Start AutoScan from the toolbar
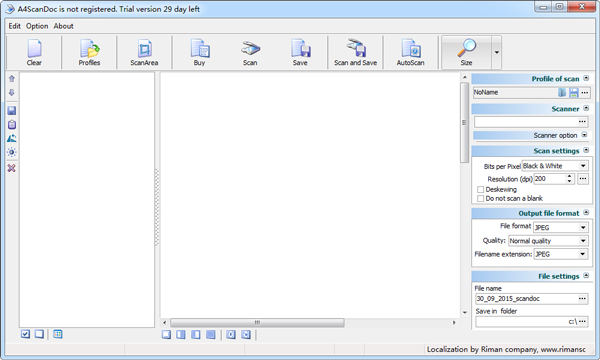The width and height of the screenshot is (600, 360). tap(411, 52)
